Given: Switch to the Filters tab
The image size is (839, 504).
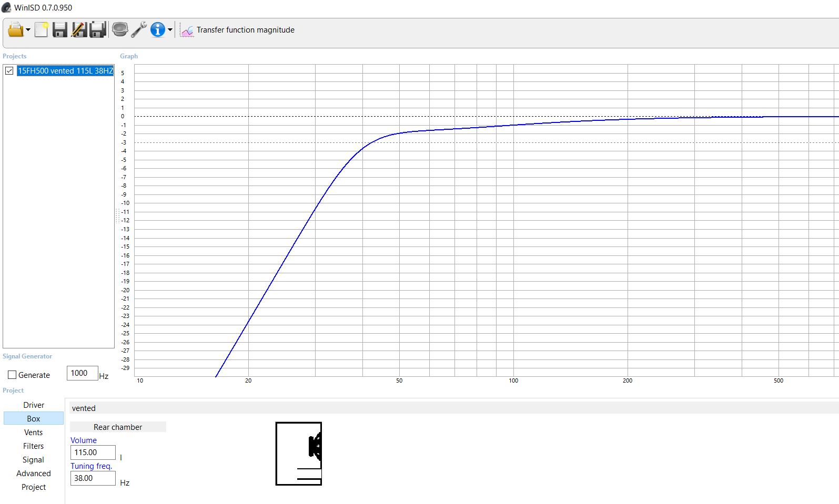Looking at the screenshot, I should click(x=34, y=446).
